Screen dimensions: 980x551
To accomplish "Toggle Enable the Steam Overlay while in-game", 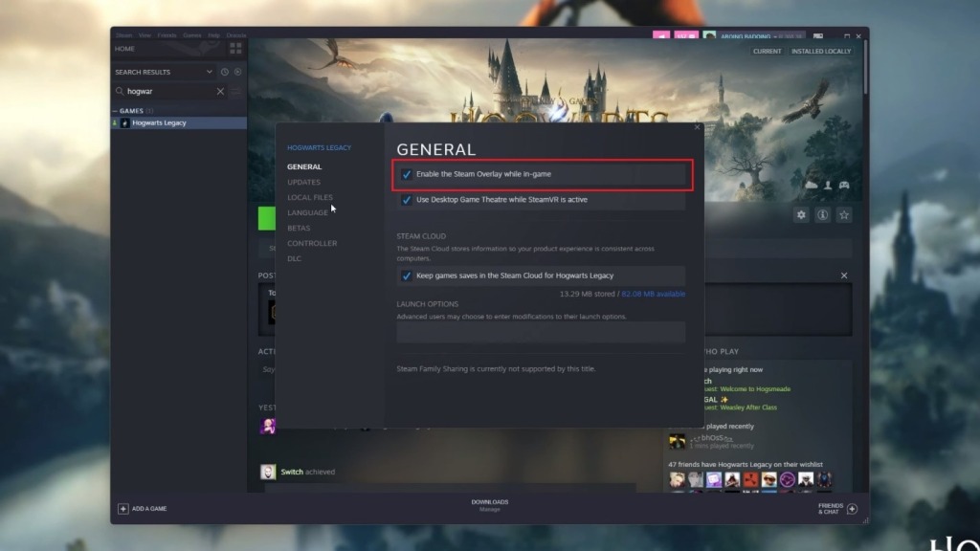I will pyautogui.click(x=406, y=174).
